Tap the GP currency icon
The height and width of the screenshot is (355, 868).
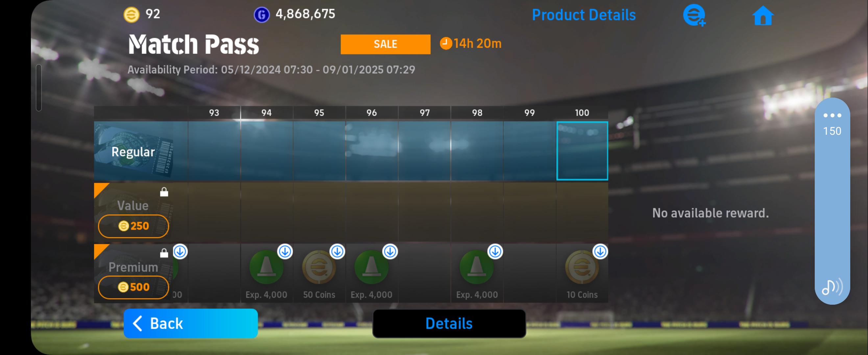261,15
